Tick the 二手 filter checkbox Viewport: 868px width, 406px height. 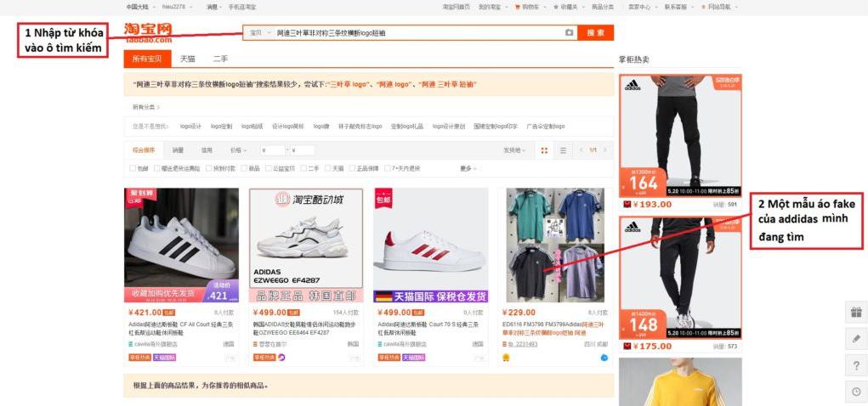pos(304,168)
